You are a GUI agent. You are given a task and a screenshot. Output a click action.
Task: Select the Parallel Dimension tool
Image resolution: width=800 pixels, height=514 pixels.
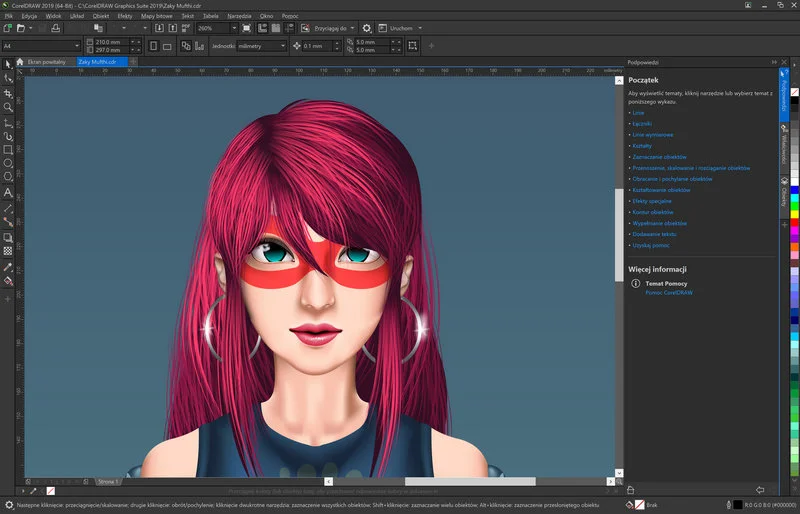coord(8,209)
